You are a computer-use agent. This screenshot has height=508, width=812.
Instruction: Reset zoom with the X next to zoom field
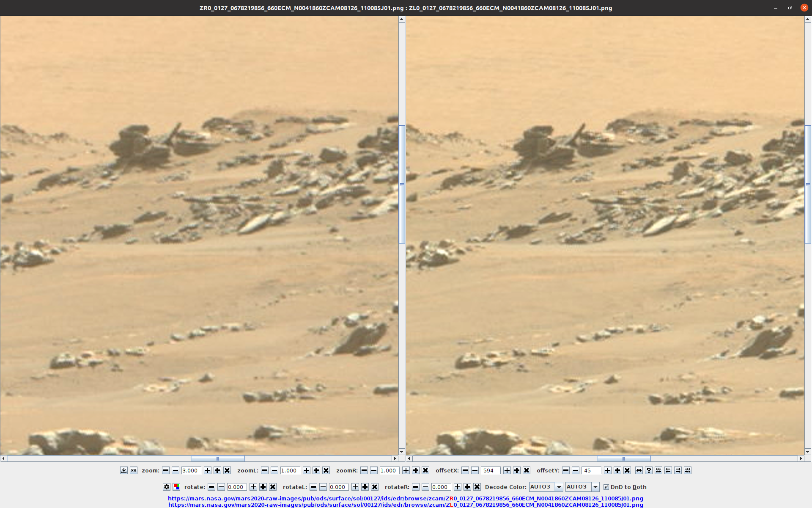pos(227,470)
